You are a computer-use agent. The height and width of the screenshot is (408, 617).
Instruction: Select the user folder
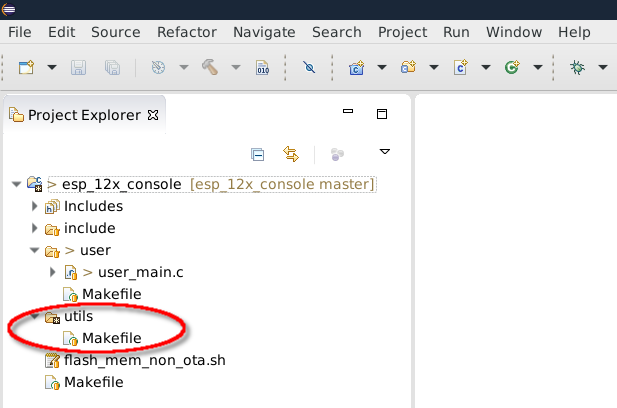pyautogui.click(x=95, y=250)
